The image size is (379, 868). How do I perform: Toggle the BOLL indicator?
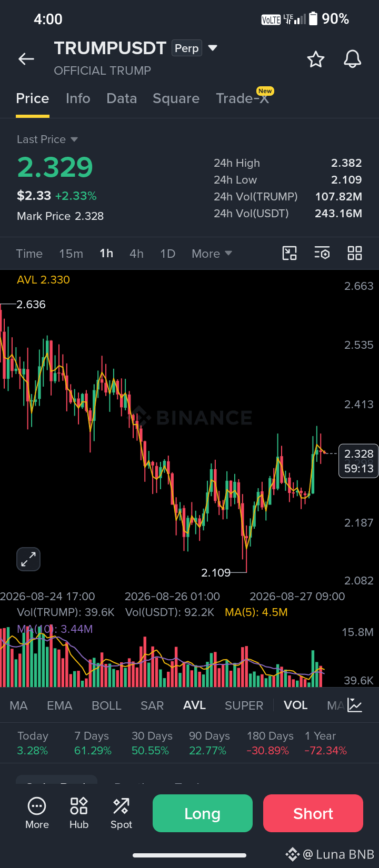106,705
